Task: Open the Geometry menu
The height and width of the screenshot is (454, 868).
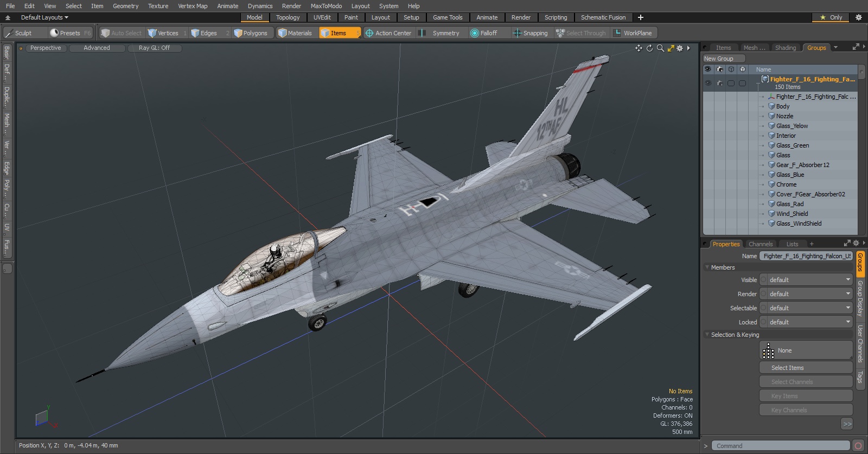Action: (x=125, y=6)
